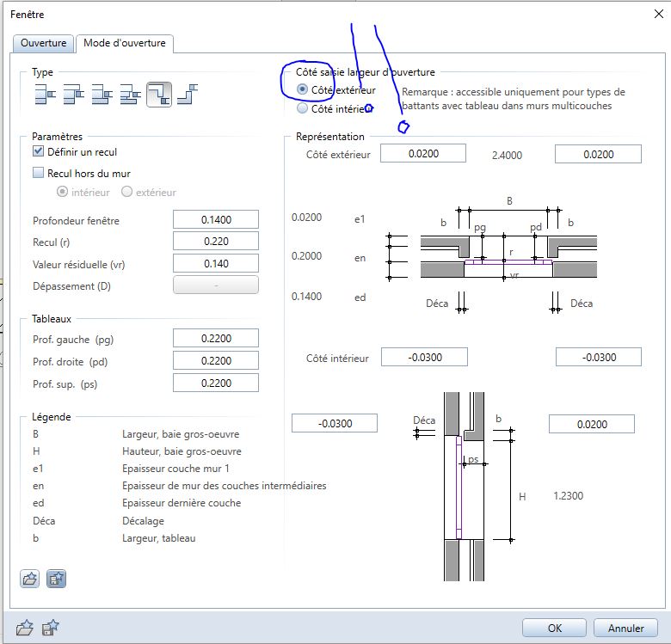Image resolution: width=671 pixels, height=644 pixels.
Task: Click the e1 thickness value 0.0200
Action: tap(306, 218)
